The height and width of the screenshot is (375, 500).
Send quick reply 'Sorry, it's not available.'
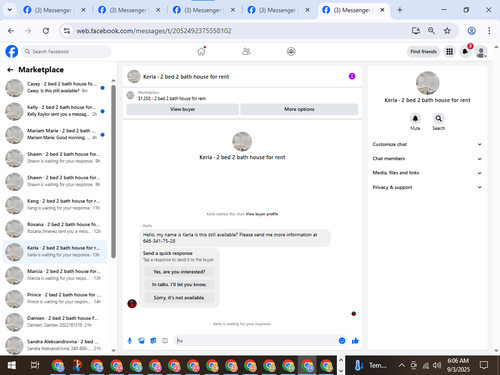pos(179,298)
